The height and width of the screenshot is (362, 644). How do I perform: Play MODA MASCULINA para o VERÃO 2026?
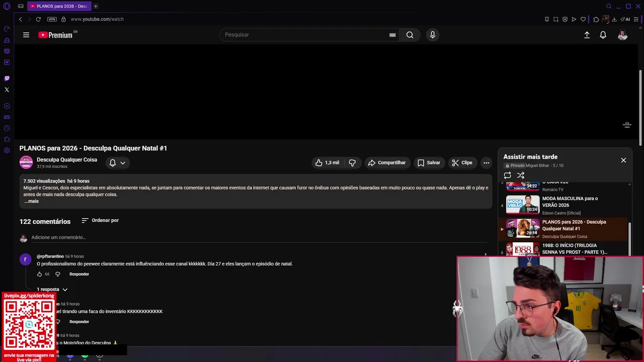pyautogui.click(x=563, y=205)
